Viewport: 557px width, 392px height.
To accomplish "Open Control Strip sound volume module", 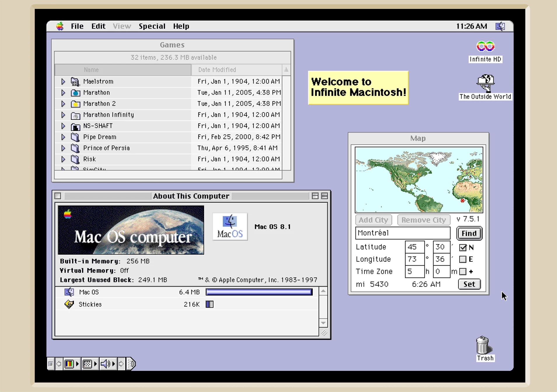I will [108, 364].
